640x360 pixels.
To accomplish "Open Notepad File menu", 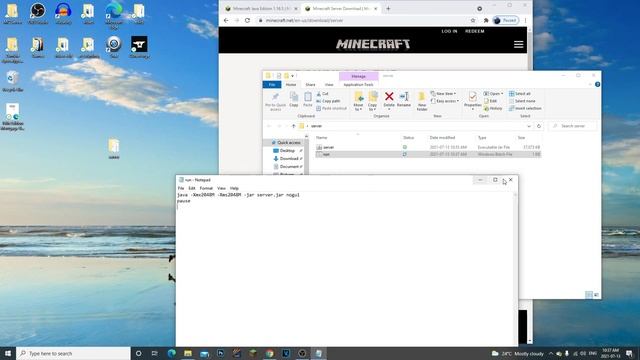I will pos(181,188).
